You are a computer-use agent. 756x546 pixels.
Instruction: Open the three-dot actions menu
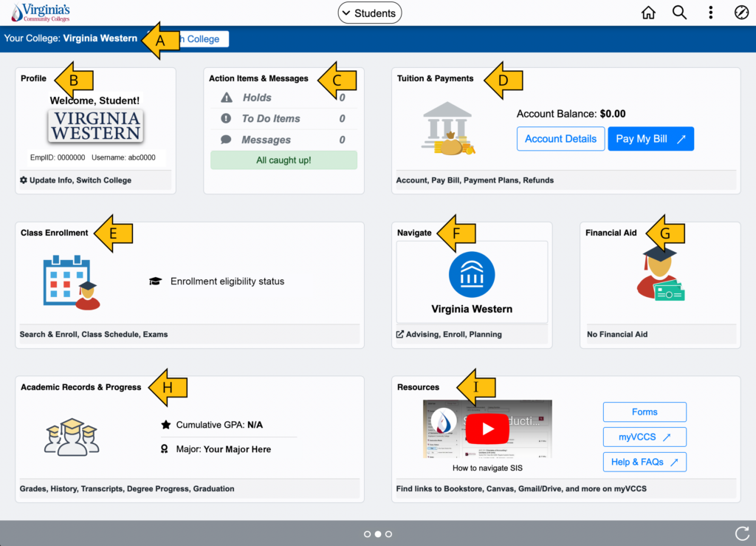pos(711,13)
